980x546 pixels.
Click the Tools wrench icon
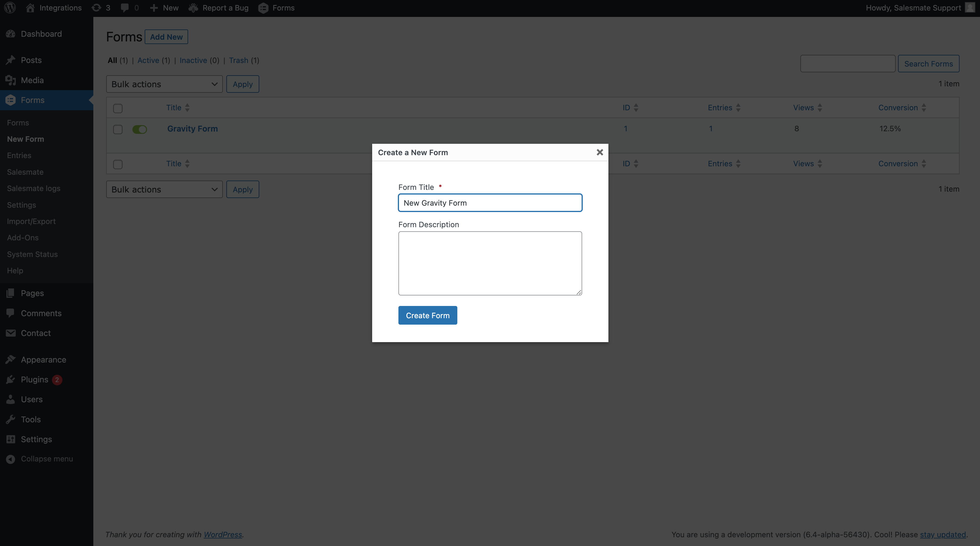point(11,419)
